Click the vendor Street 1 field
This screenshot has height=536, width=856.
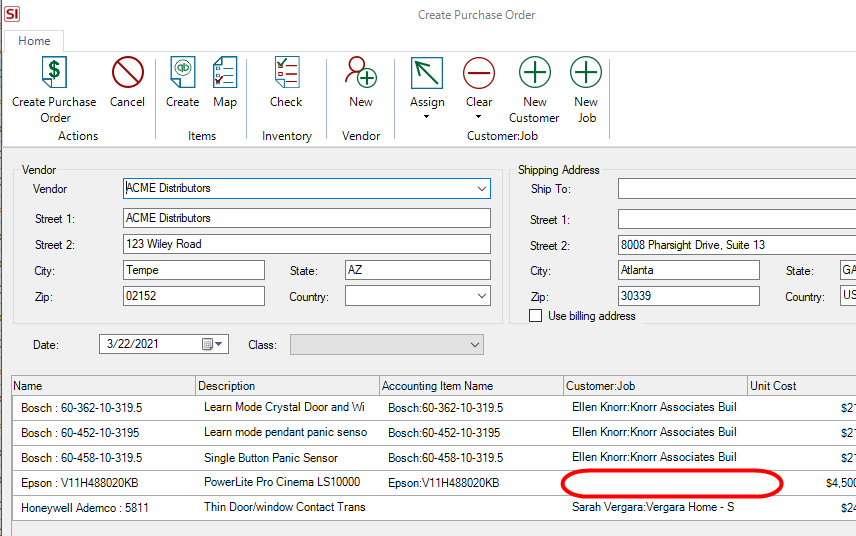307,218
